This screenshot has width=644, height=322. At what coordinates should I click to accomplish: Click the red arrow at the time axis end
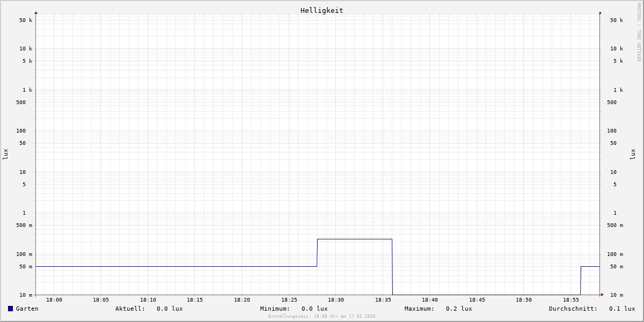pyautogui.click(x=602, y=295)
